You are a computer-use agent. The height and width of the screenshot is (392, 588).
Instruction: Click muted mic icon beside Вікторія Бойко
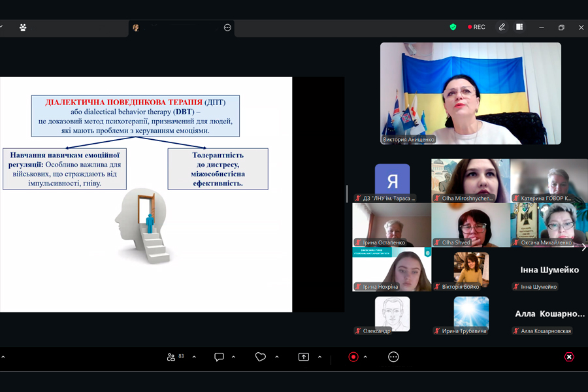tap(437, 287)
